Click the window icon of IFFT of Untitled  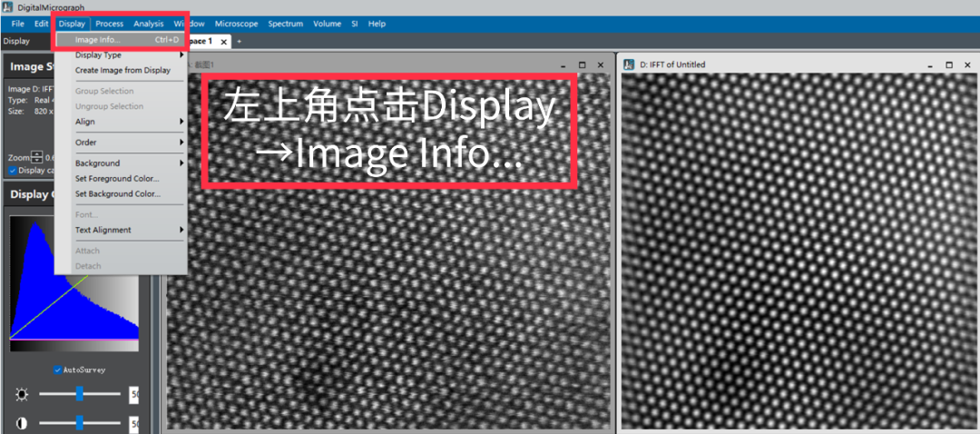pyautogui.click(x=630, y=64)
